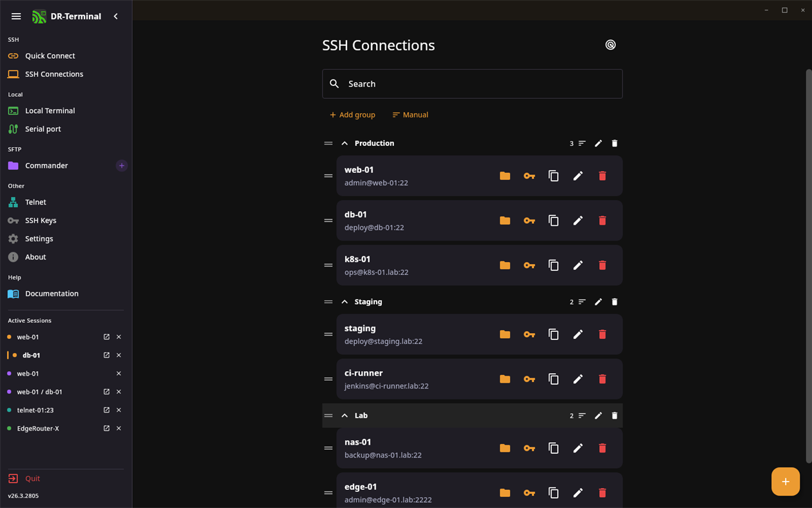812x508 pixels.
Task: Duplicate the k8s-01 connection
Action: [553, 265]
